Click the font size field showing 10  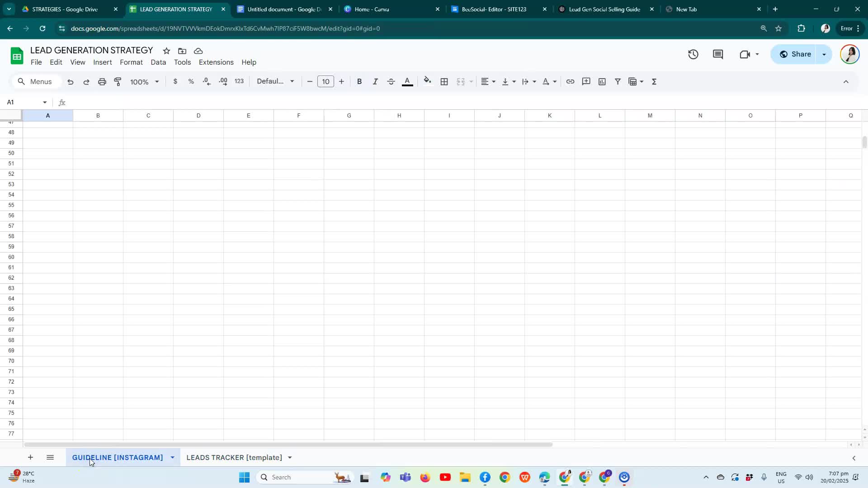click(326, 82)
